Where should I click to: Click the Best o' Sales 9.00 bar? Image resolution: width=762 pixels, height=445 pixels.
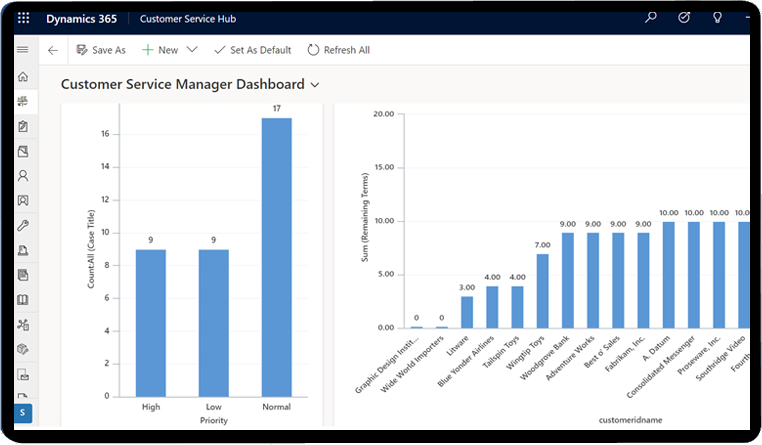coord(618,280)
